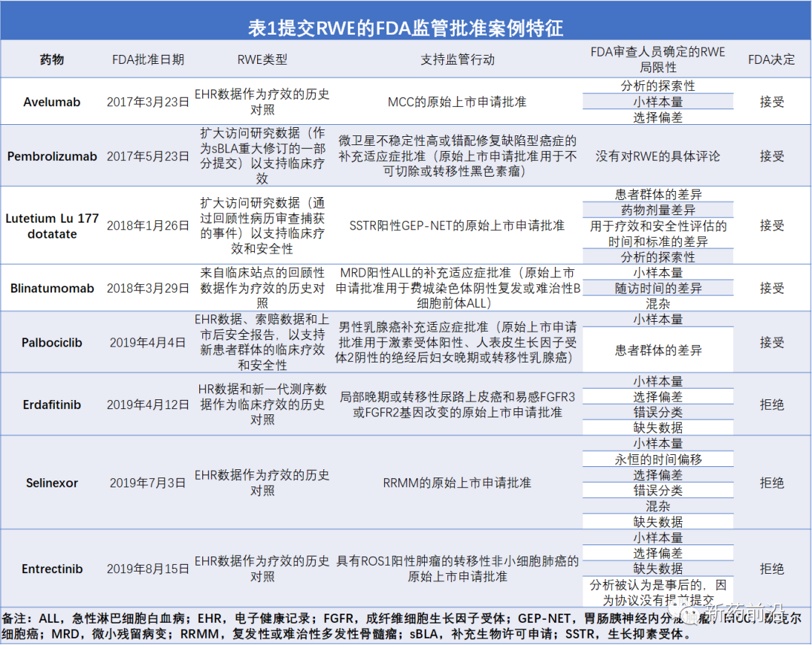Click "用于疗效和安全性评估的时间和标准的差异"
This screenshot has height=649, width=812.
click(658, 234)
